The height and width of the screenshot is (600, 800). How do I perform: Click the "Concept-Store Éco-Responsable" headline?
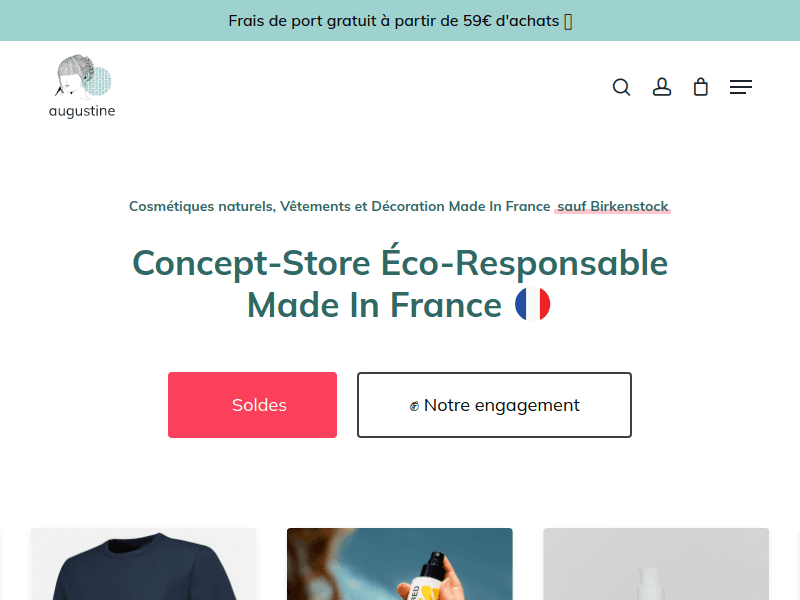click(400, 263)
